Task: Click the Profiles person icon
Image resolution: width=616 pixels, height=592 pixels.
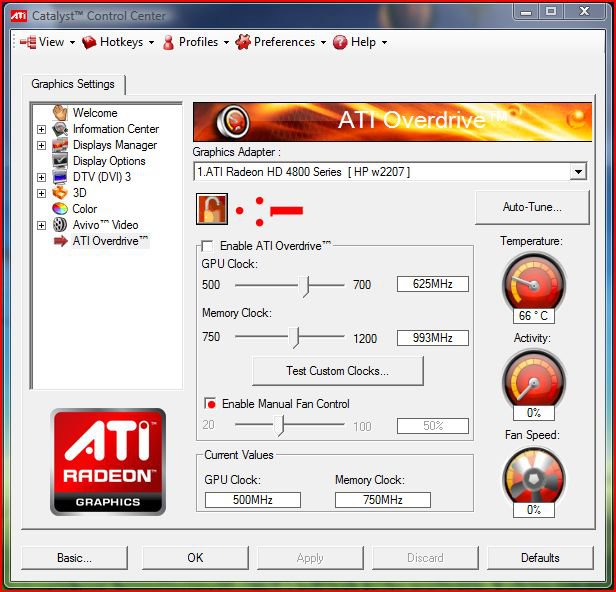Action: tap(169, 42)
